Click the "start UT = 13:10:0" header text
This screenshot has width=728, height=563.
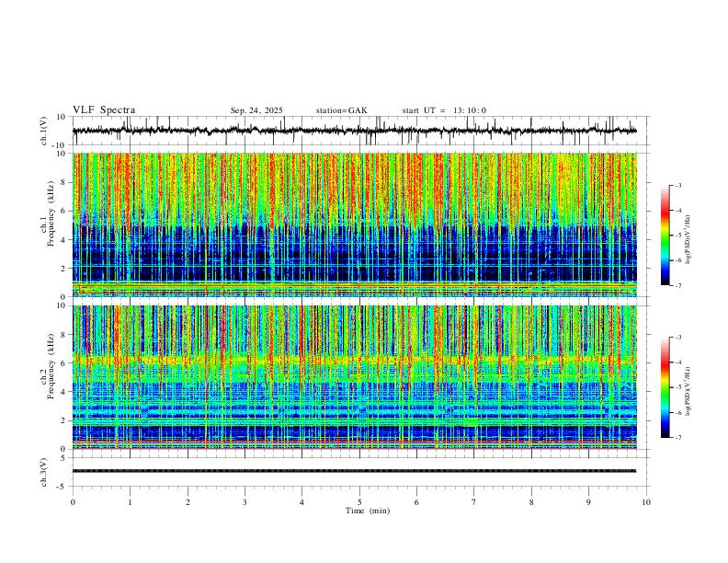click(444, 110)
